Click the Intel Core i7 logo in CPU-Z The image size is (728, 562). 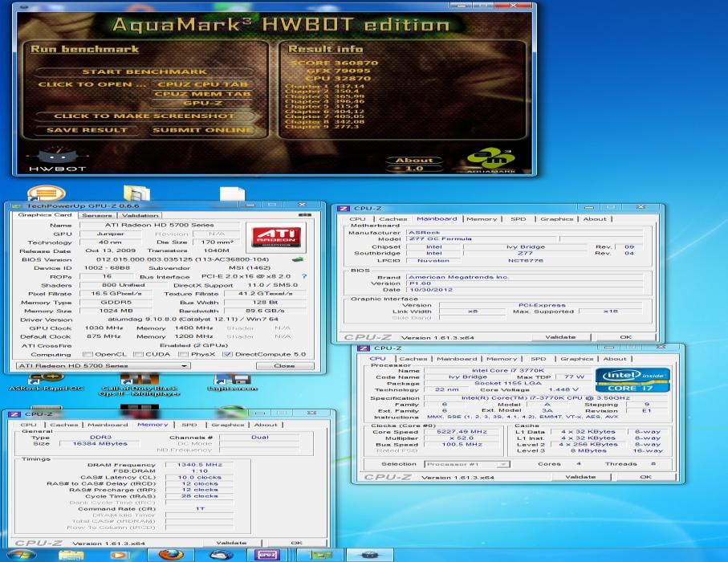[x=632, y=381]
